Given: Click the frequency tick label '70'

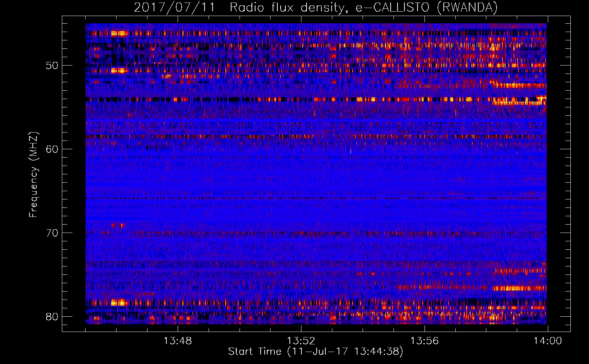Looking at the screenshot, I should tap(52, 233).
